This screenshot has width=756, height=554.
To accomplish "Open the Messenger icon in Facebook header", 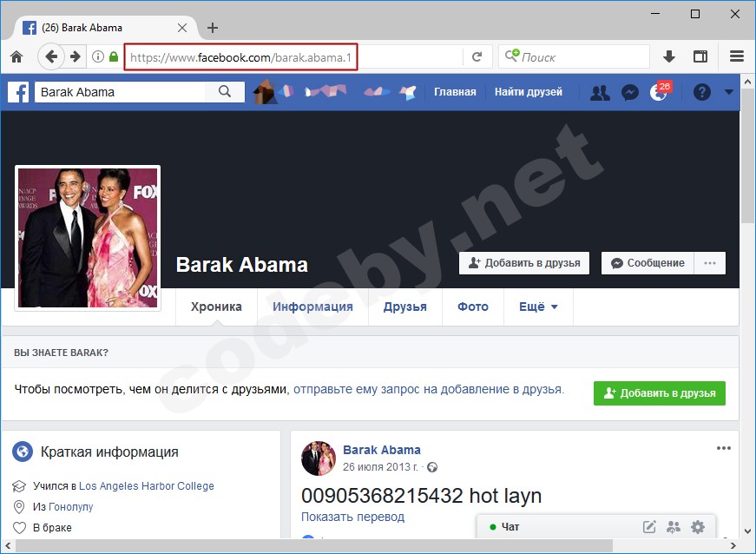I will (x=629, y=92).
